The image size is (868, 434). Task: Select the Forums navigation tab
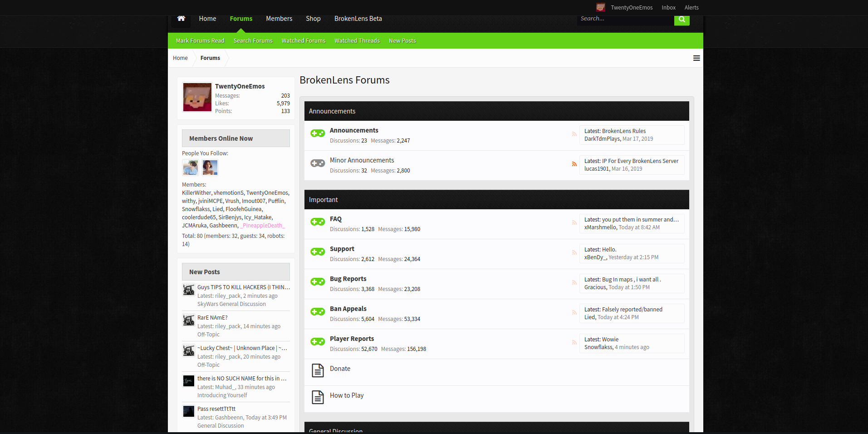pos(241,19)
